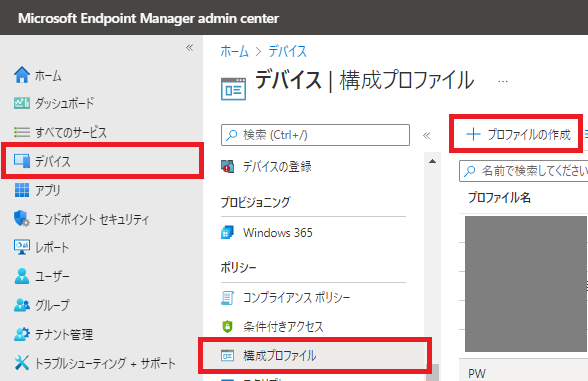Click the plus icon beside プロファイルの作成
588x381 pixels.
(473, 134)
